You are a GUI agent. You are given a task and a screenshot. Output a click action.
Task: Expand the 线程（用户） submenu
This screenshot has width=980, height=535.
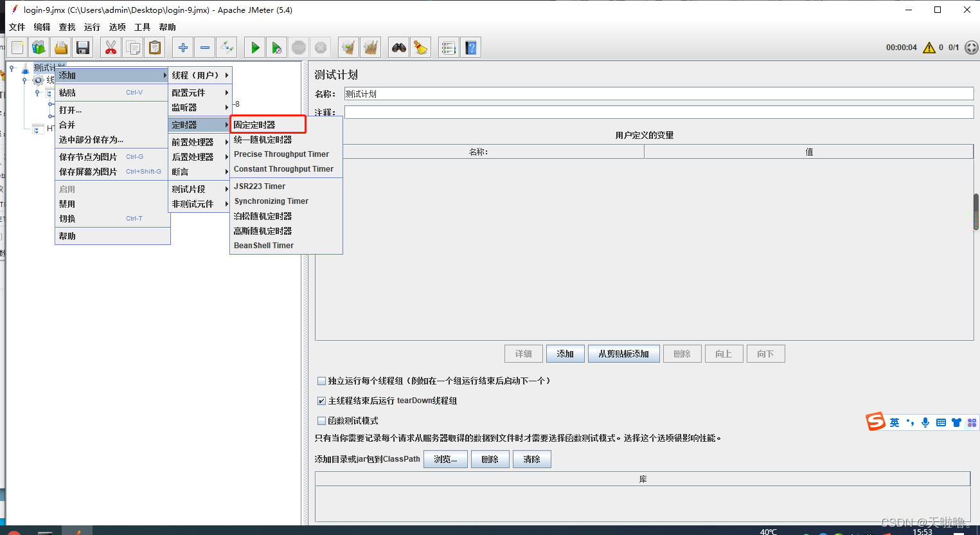tap(200, 75)
